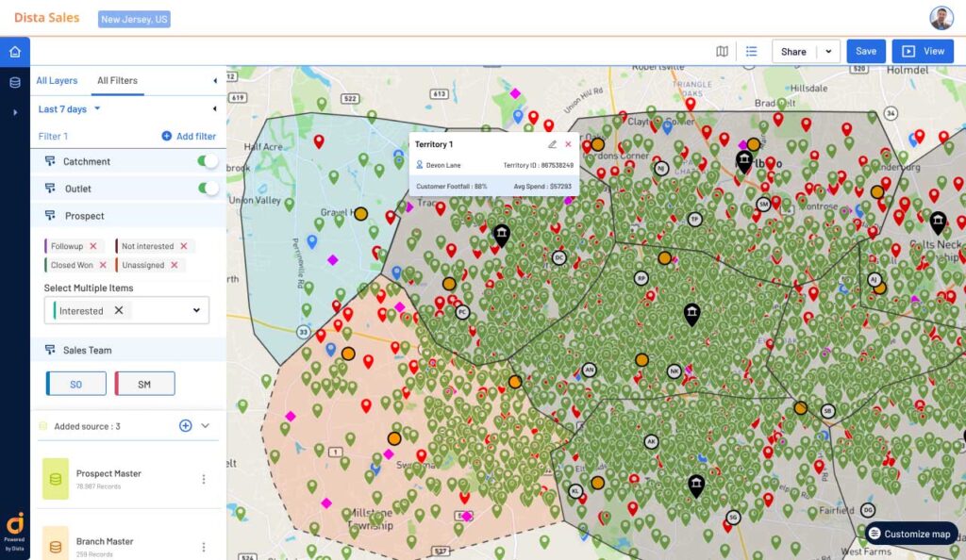Click the DG initials map marker

point(868,509)
